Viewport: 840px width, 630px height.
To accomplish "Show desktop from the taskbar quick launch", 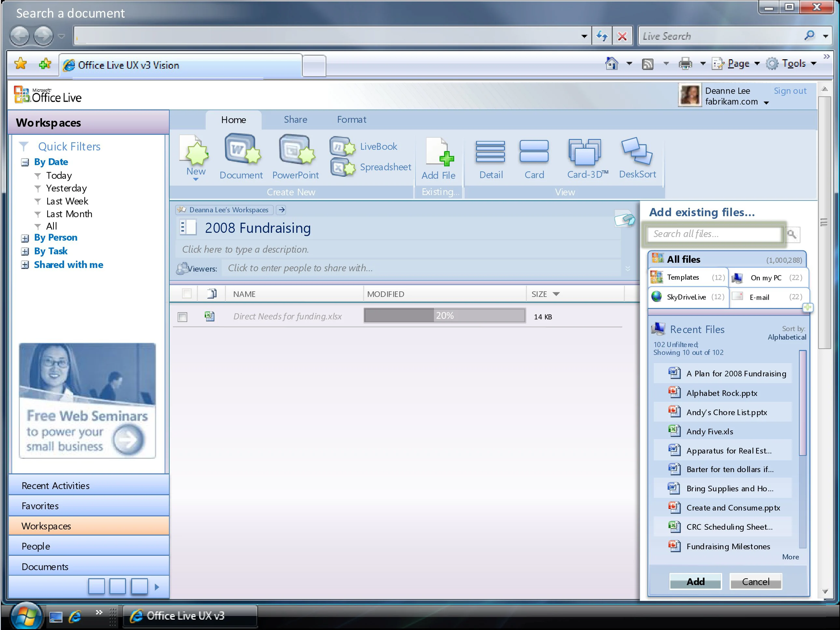I will [56, 617].
